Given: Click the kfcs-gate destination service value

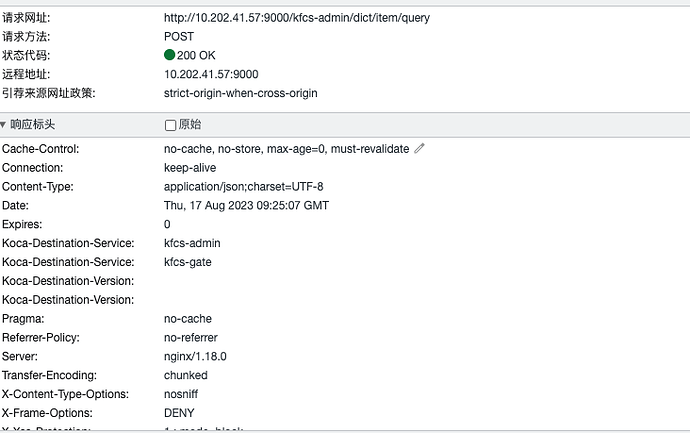Looking at the screenshot, I should (188, 262).
